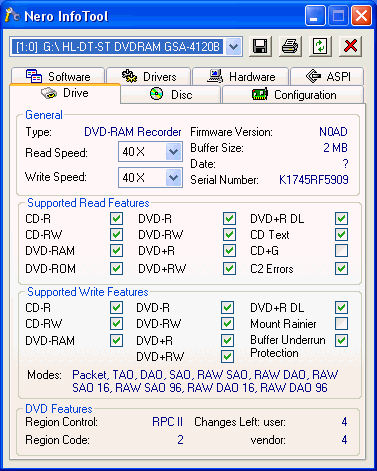Minimize the Nero InfoTool window
377x471 pixels.
coord(315,16)
